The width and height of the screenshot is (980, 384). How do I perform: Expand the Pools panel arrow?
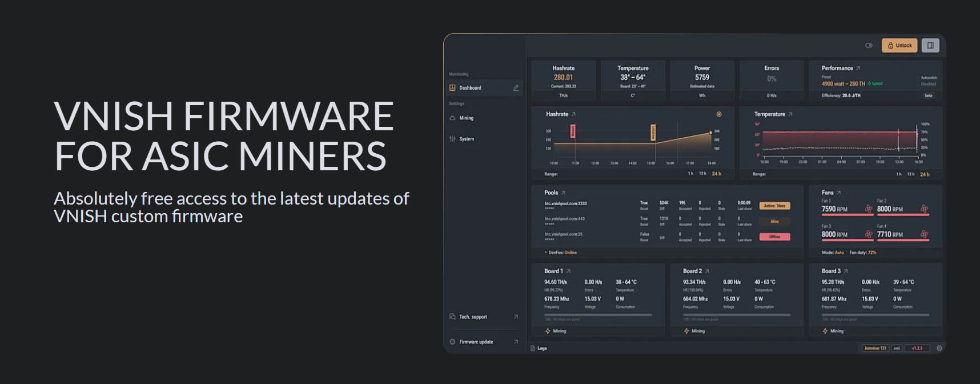563,193
